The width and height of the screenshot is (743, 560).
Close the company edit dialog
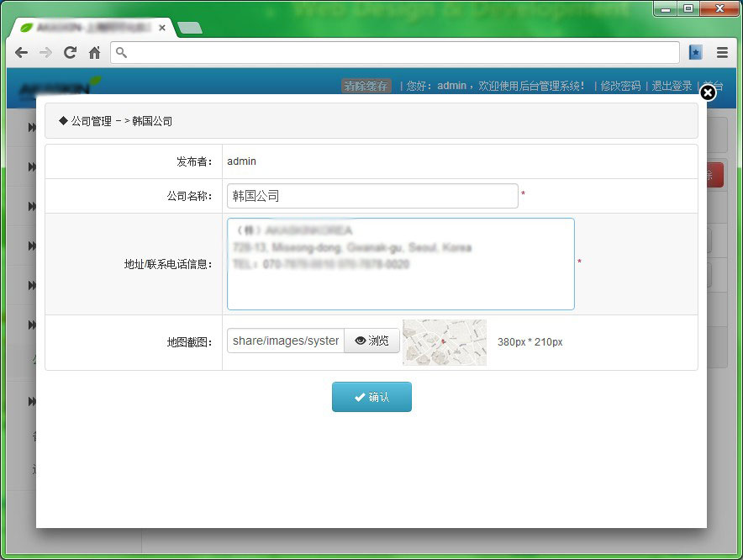[708, 92]
